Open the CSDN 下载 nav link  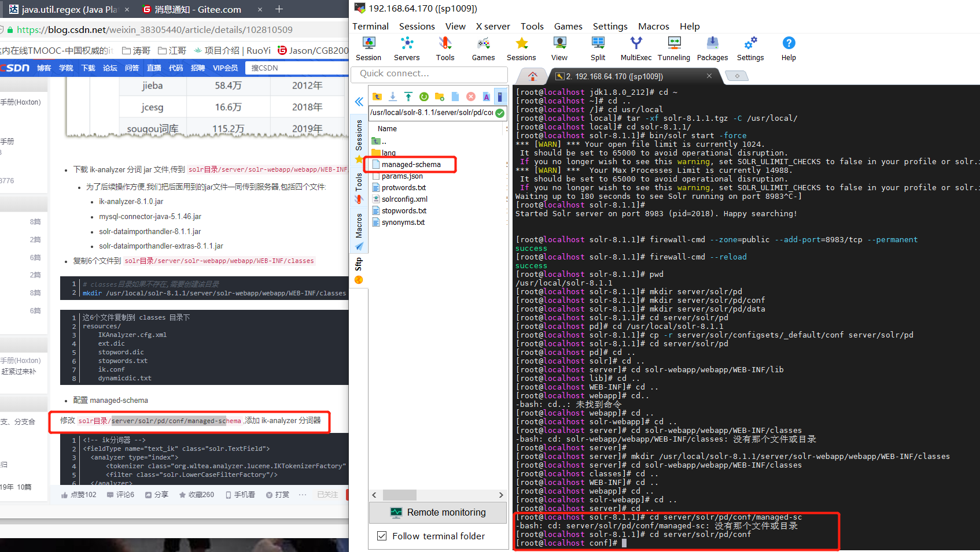pos(88,68)
